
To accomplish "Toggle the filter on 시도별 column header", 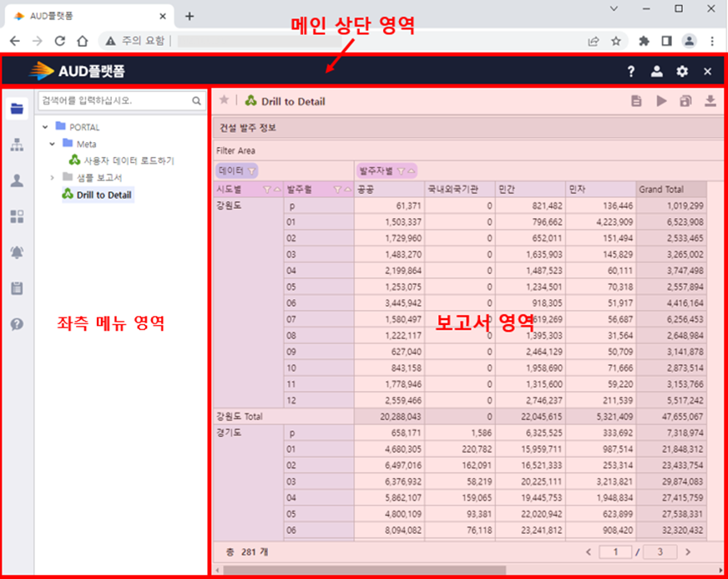I will pos(267,190).
